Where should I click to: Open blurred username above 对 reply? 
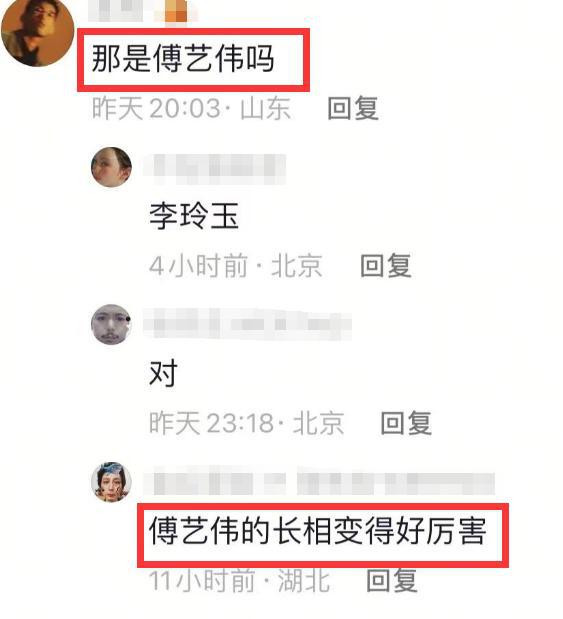click(248, 324)
